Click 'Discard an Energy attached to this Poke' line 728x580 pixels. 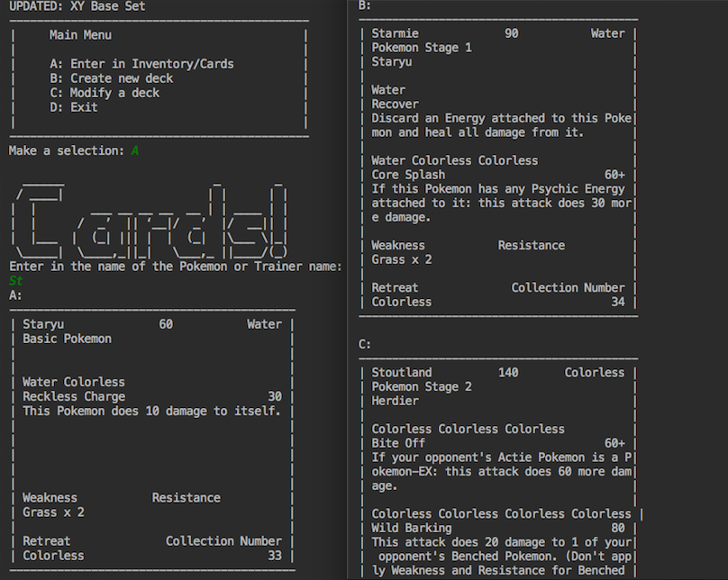pos(502,118)
